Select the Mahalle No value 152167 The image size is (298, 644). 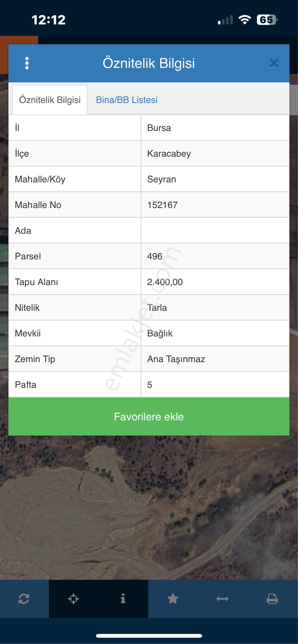pyautogui.click(x=162, y=205)
